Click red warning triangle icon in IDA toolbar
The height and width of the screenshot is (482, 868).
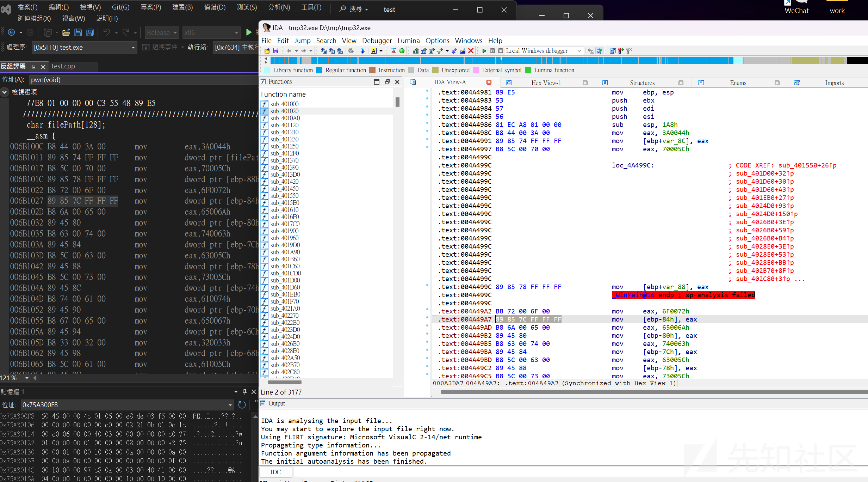[393, 51]
